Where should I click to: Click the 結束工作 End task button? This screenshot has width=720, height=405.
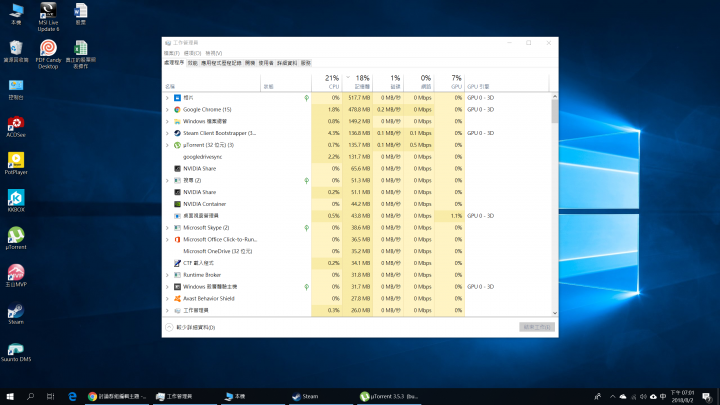point(537,327)
